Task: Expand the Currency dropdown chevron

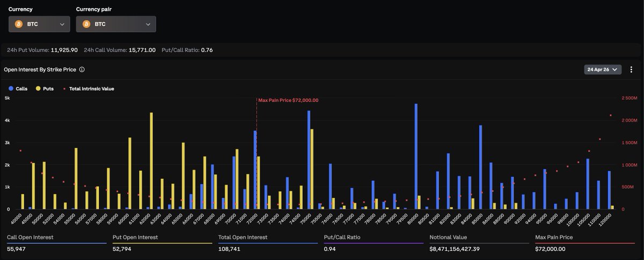Action: 62,24
